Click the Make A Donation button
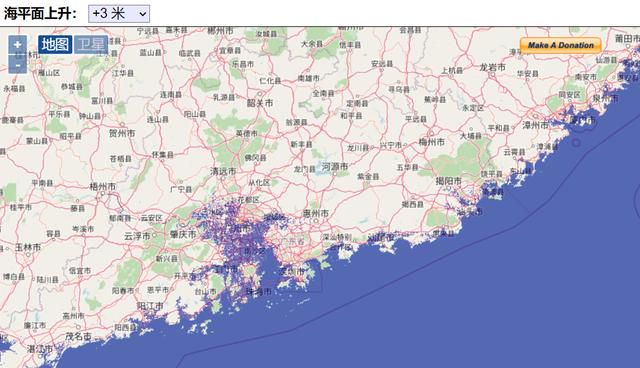Image resolution: width=640 pixels, height=368 pixels. (x=561, y=45)
